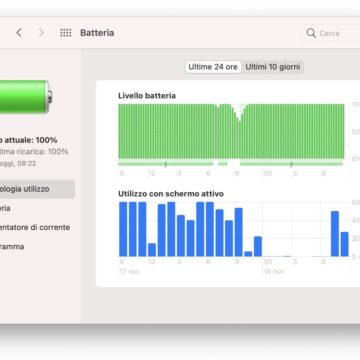
Task: Click the shortest blue usage bar
Action: 248,254
